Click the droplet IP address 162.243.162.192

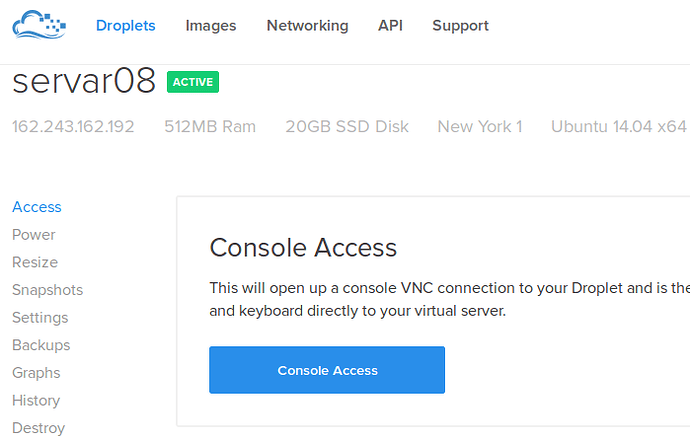(73, 127)
